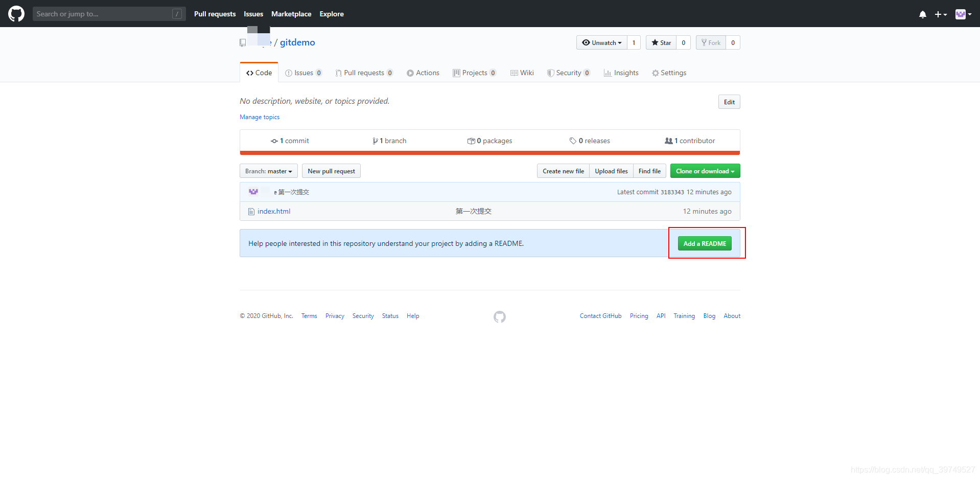Screen dimensions: 980x479
Task: Expand Clone or download dropdown
Action: (x=705, y=171)
